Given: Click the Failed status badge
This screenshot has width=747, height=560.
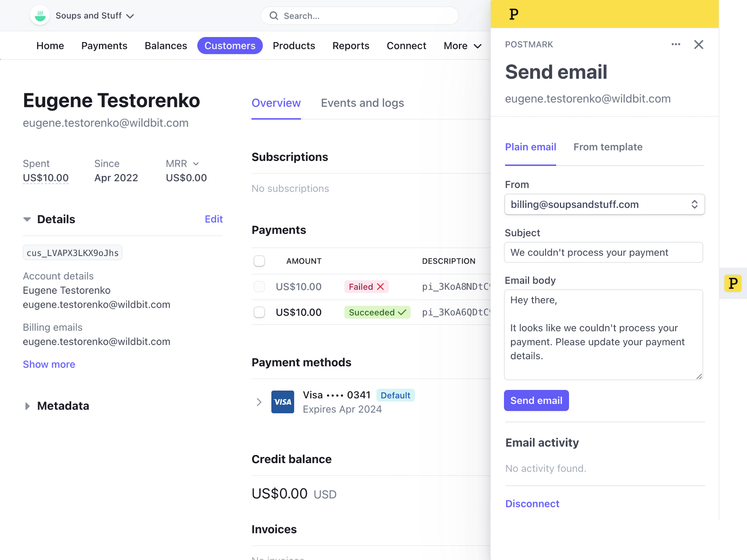Looking at the screenshot, I should [366, 287].
